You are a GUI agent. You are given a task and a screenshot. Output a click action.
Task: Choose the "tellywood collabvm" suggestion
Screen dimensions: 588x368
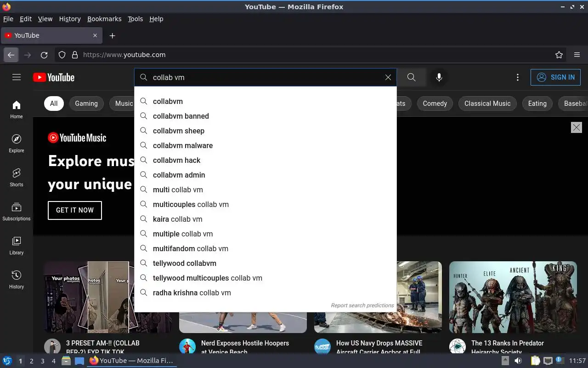coord(266,263)
